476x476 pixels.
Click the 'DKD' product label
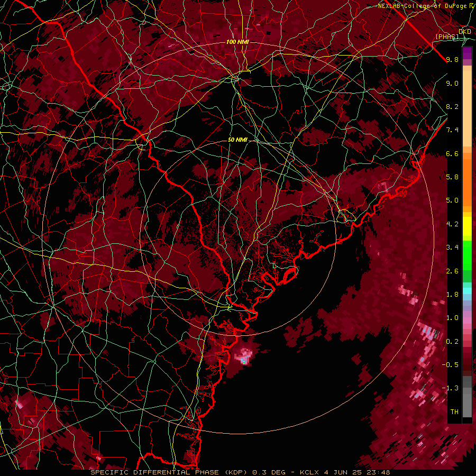pos(464,32)
